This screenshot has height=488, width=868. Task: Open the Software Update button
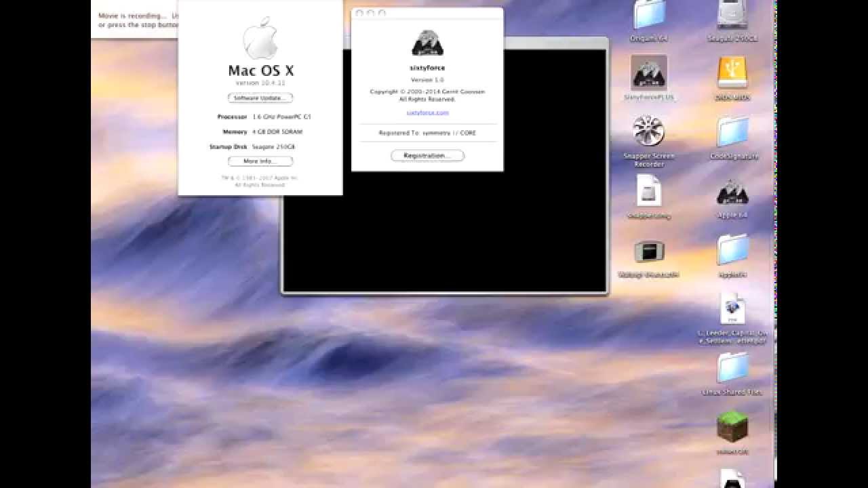click(260, 98)
